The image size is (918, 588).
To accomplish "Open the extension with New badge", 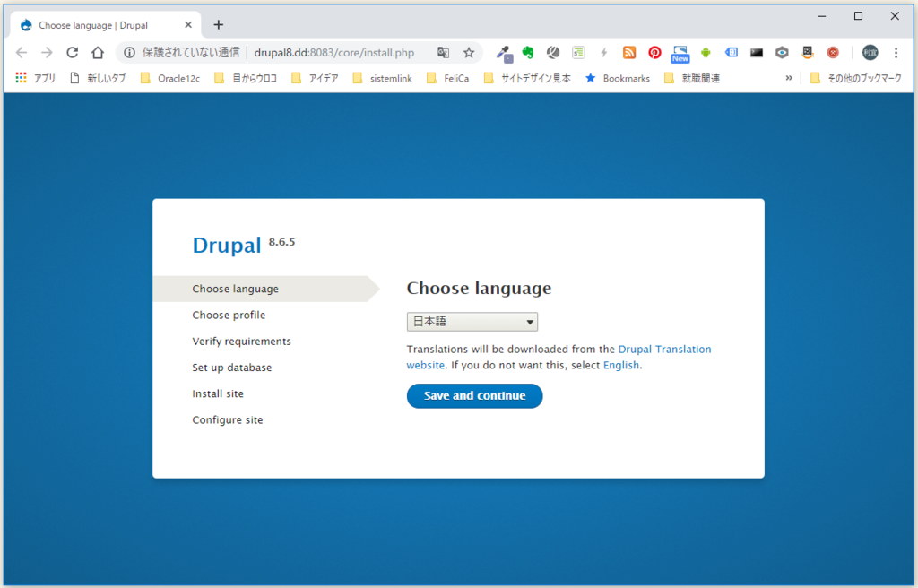I will point(680,54).
